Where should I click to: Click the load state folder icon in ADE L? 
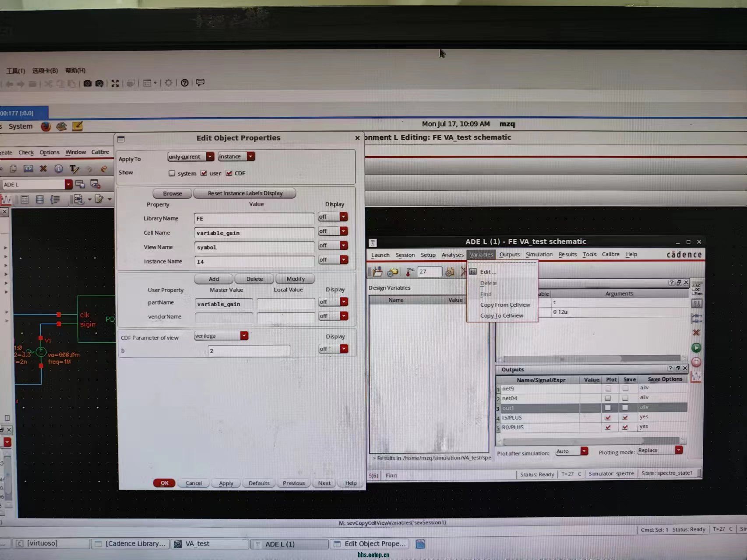(x=377, y=272)
